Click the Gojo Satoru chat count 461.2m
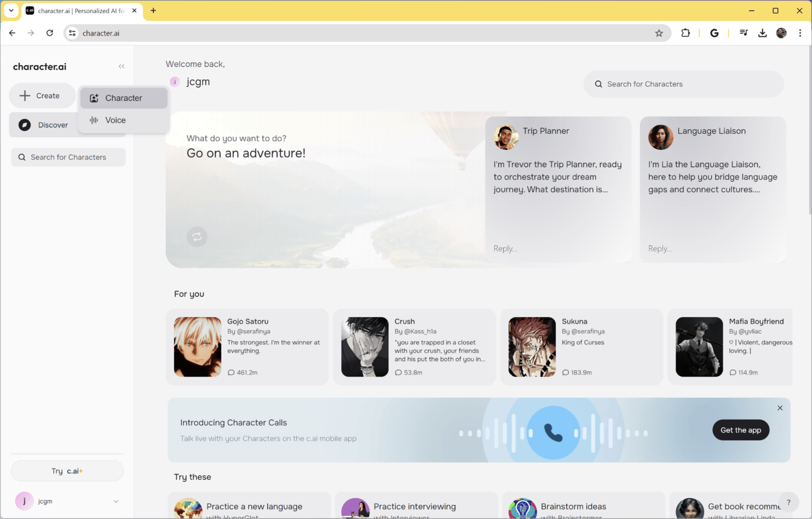The height and width of the screenshot is (519, 812). pos(243,372)
